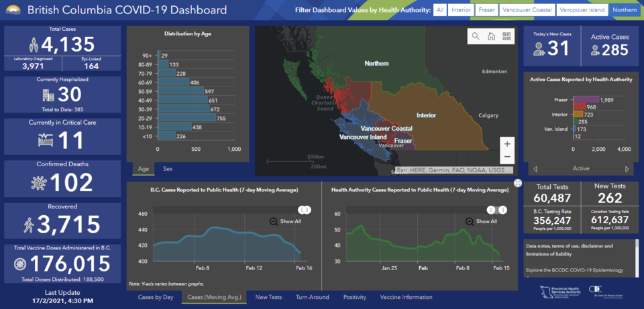Click left range handle on Health Authority chart

[x=491, y=210]
